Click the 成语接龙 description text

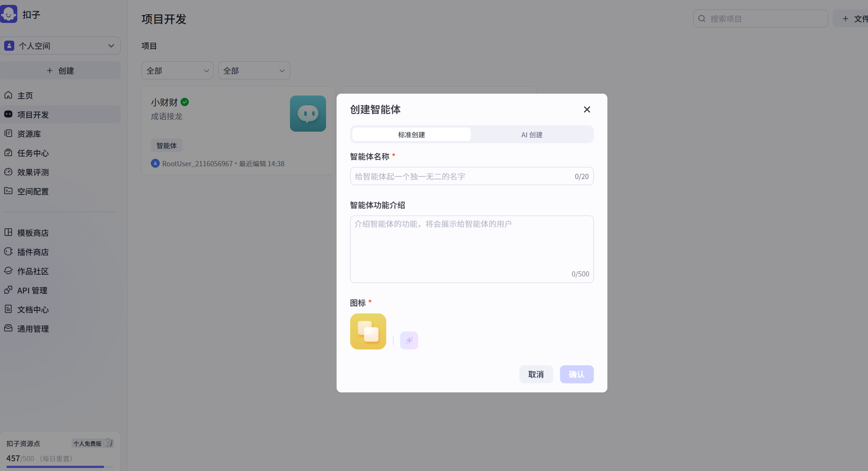click(x=167, y=116)
